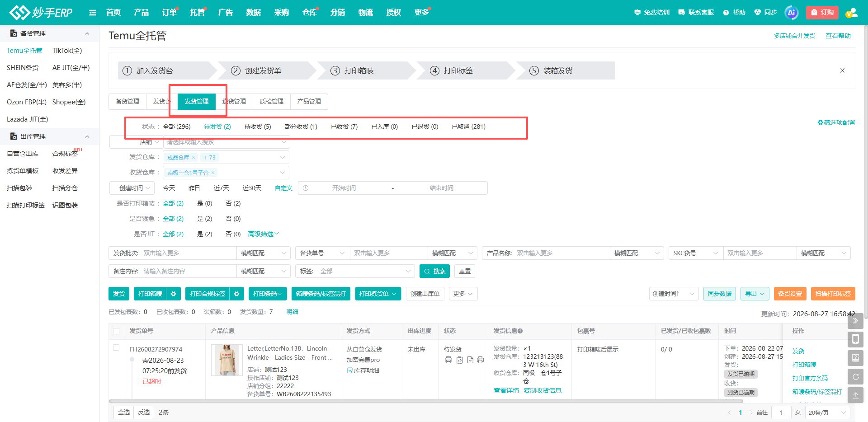
Task: Click the floating mobile phone icon
Action: click(x=855, y=339)
